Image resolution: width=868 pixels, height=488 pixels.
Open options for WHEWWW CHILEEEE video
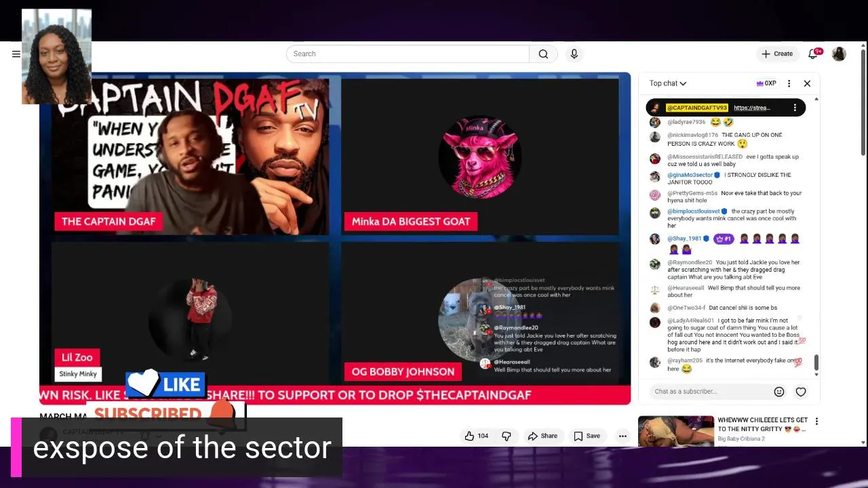[x=816, y=421]
